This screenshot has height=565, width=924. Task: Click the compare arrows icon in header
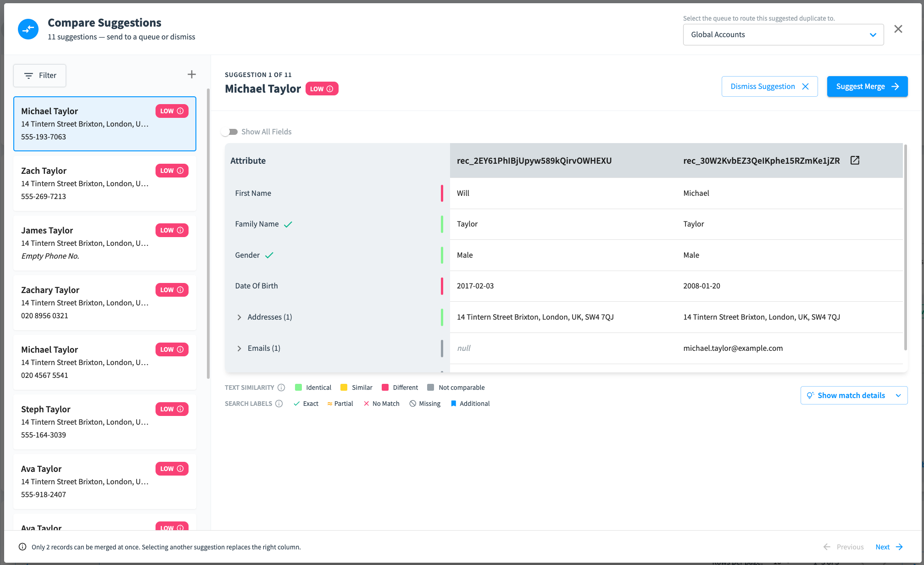[x=28, y=29]
